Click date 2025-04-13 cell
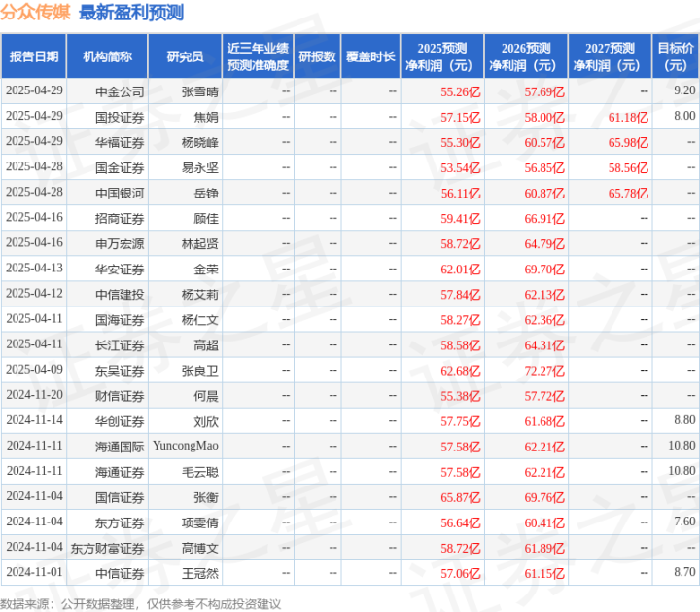The image size is (700, 612). 34,268
